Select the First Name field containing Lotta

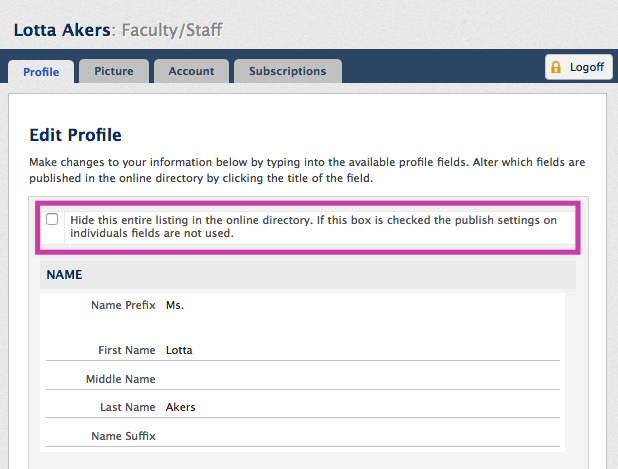click(363, 350)
